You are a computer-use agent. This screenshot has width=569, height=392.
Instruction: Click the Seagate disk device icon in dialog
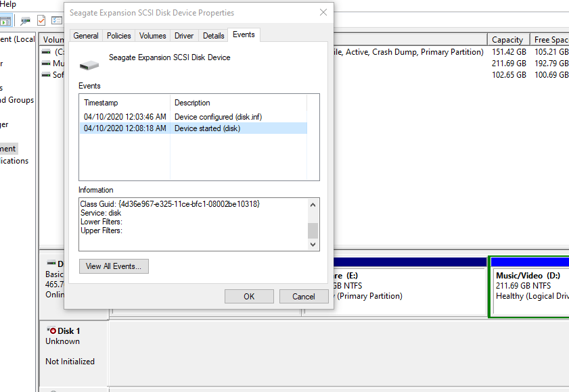[89, 65]
